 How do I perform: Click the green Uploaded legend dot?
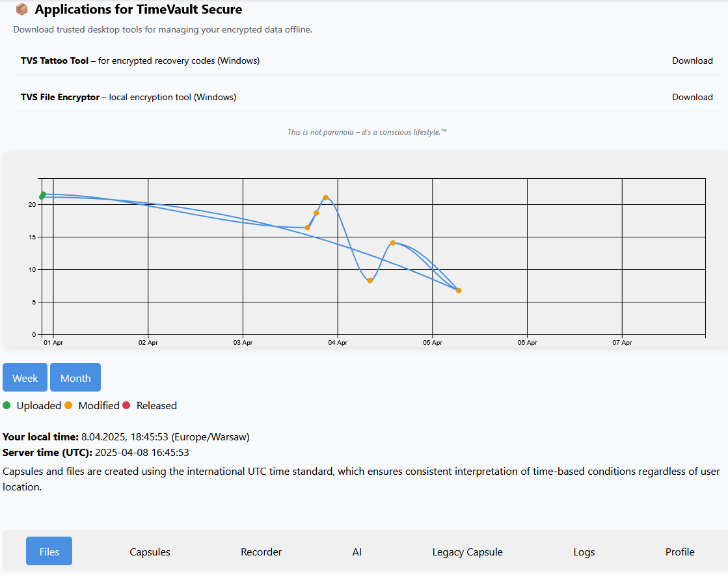click(x=7, y=405)
